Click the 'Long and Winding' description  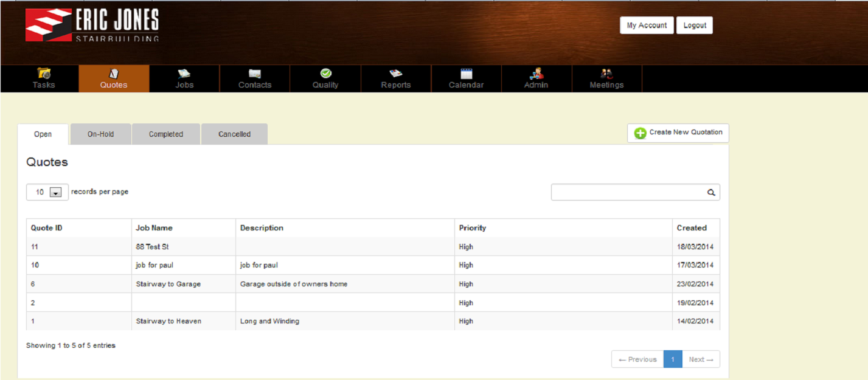[x=269, y=321]
